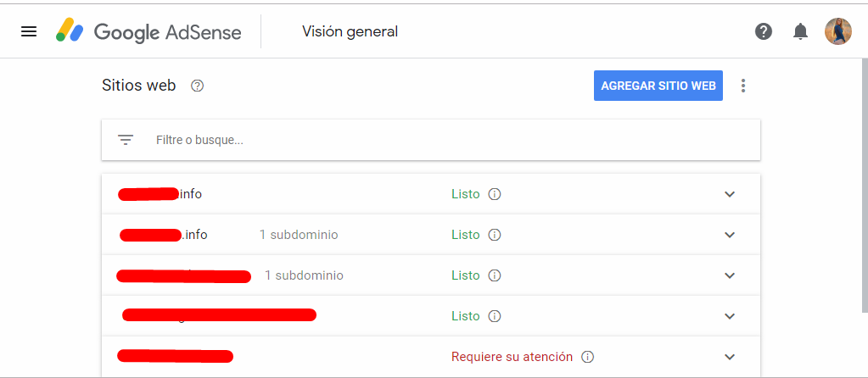Screen dimensions: 868x378
Task: Expand the Requiere su atención row
Action: coord(730,357)
